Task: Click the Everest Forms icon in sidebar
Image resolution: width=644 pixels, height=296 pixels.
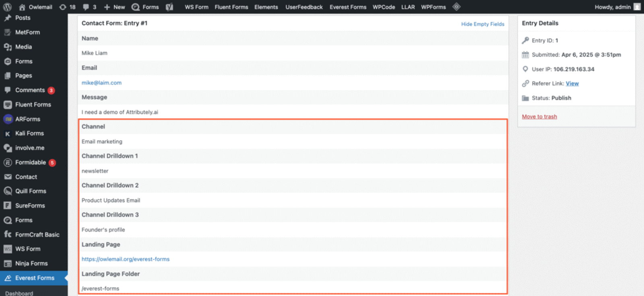Action: (x=8, y=278)
